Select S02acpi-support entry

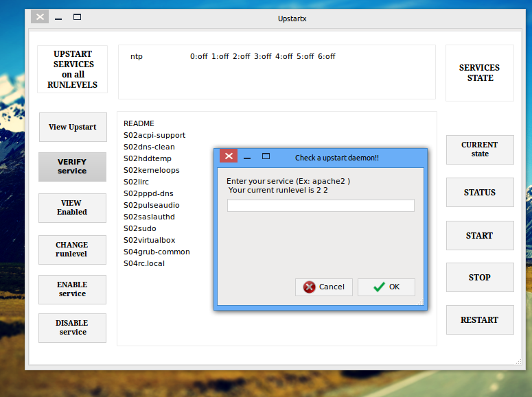[x=154, y=135]
